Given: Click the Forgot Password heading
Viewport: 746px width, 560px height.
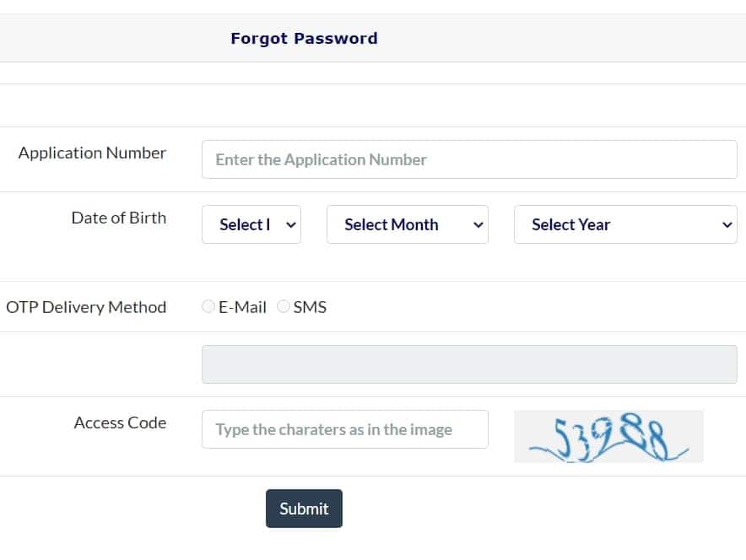Looking at the screenshot, I should pyautogui.click(x=304, y=38).
